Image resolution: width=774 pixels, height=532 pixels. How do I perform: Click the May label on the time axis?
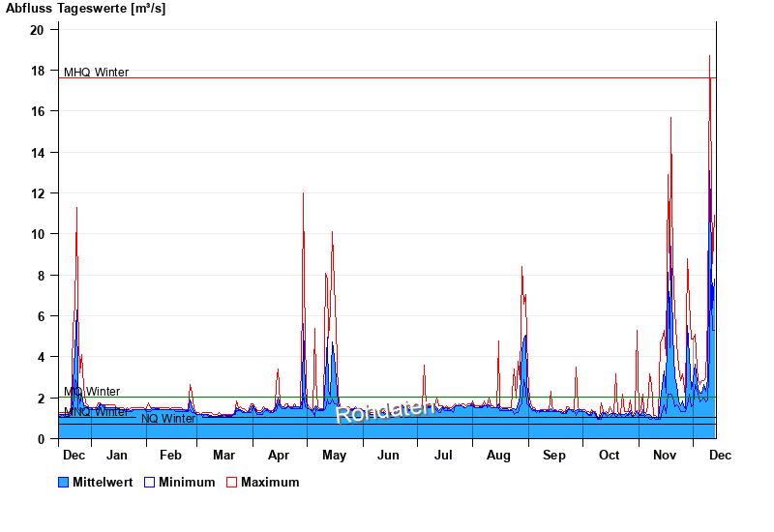(x=334, y=455)
